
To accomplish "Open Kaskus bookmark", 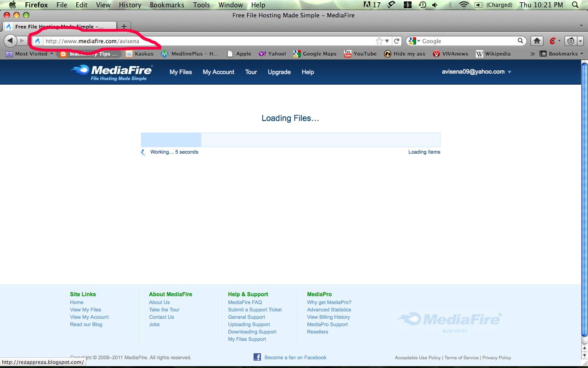I will (140, 54).
